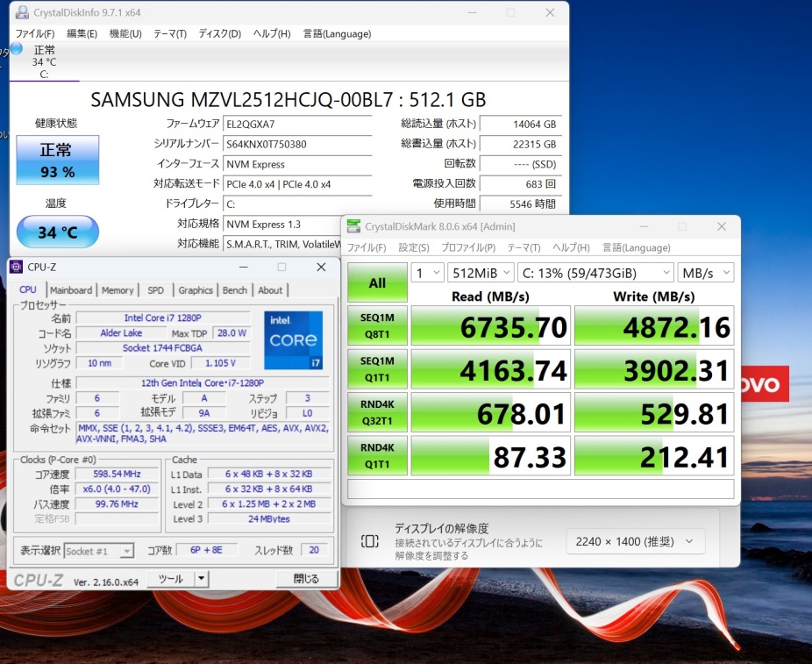Click the serial number field S64KNX0T750380
The width and height of the screenshot is (812, 664).
point(297,144)
